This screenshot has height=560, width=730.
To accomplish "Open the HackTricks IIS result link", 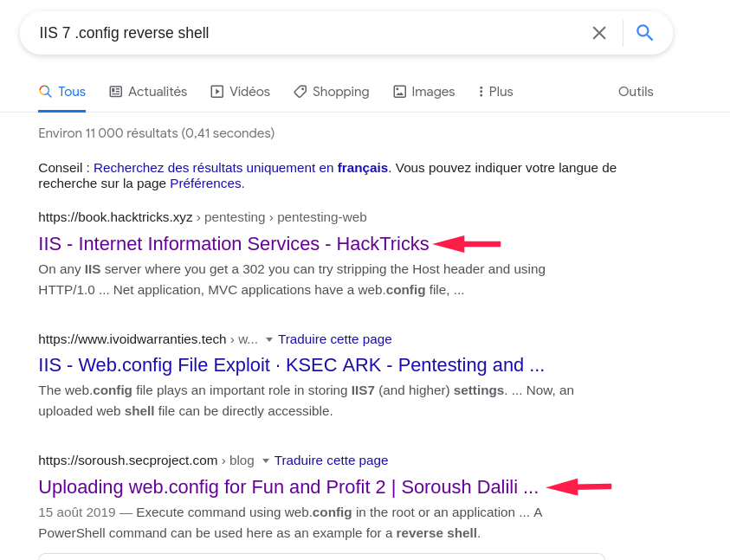I will (234, 244).
